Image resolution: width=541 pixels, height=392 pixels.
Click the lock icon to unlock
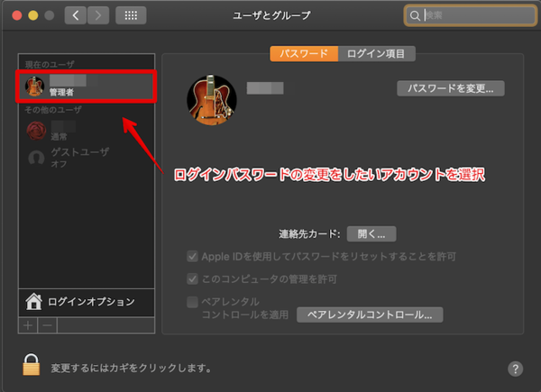32,364
